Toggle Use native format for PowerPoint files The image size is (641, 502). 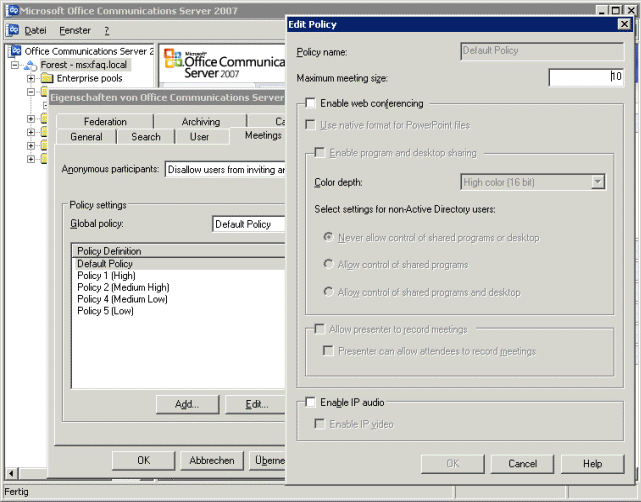tap(310, 125)
